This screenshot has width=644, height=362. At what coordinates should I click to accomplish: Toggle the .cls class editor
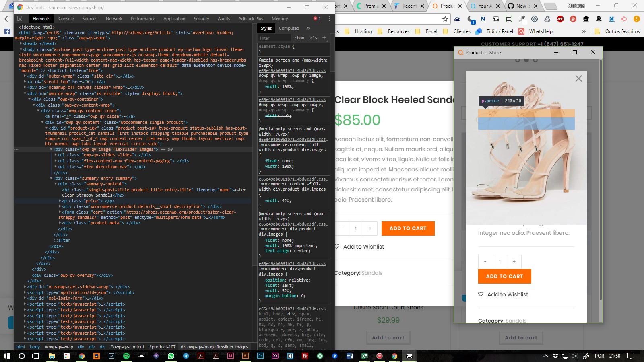tap(313, 38)
